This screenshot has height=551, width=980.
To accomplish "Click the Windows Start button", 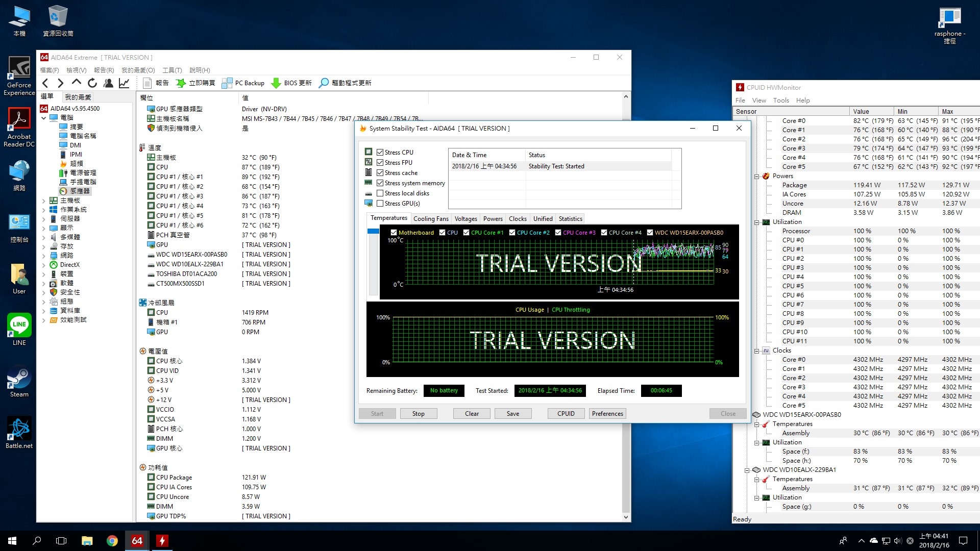I will coord(12,541).
